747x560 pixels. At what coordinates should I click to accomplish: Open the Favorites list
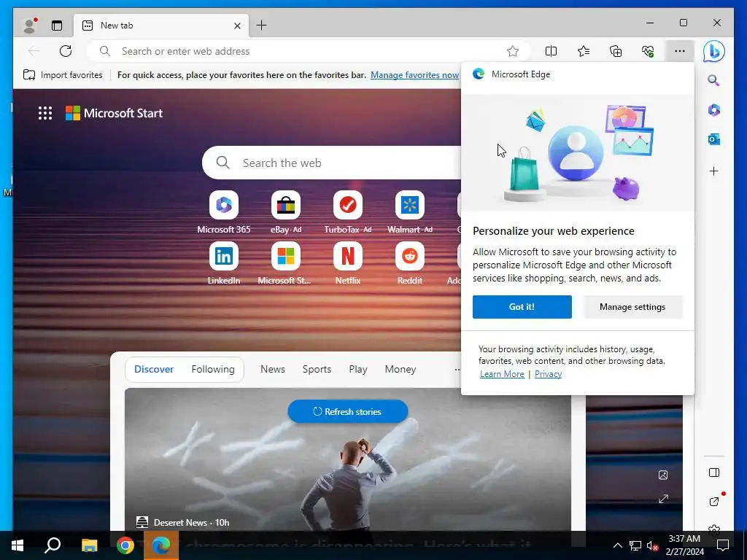pos(583,51)
